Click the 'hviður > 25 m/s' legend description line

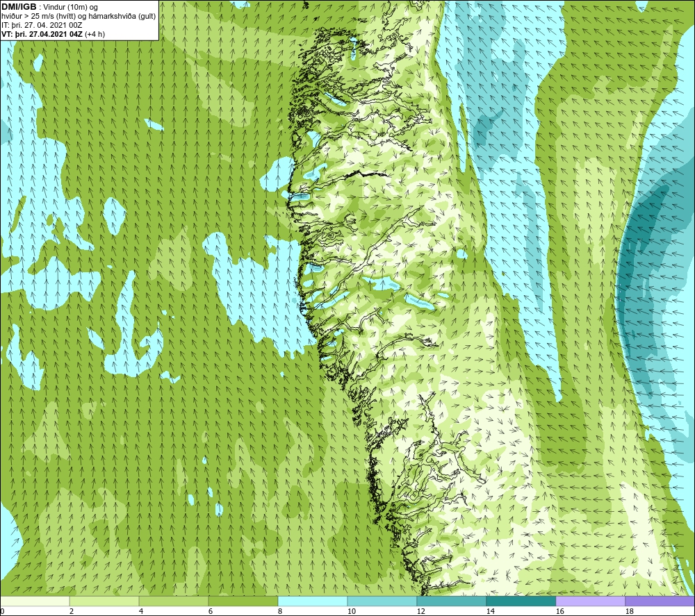point(79,17)
